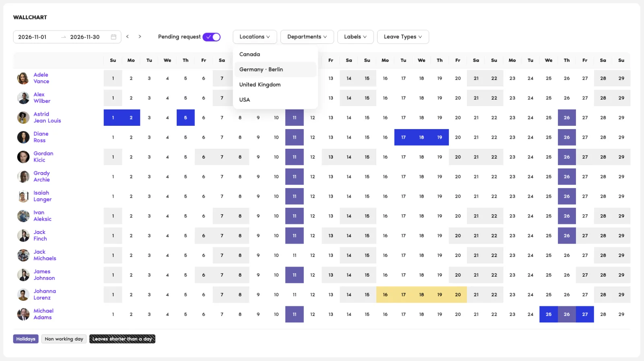Screen dimensions: 644x361
Task: Go to the previous month arrow
Action: (128, 37)
